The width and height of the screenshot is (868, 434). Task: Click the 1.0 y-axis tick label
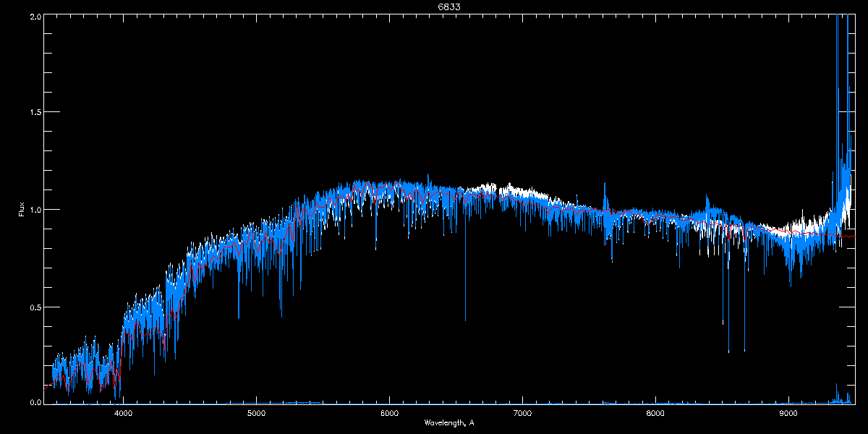click(x=35, y=210)
